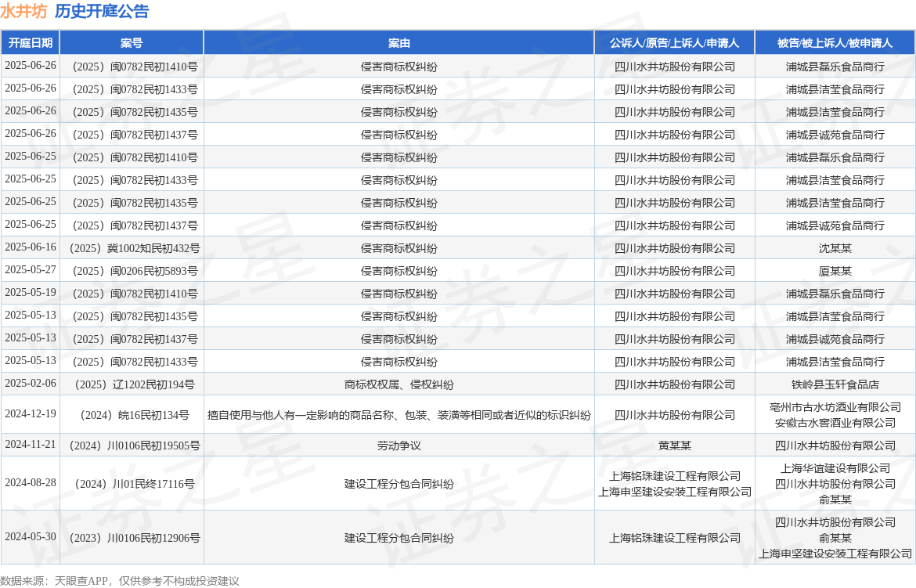The height and width of the screenshot is (588, 916).
Task: Click case number (2025)辽1202民初194号
Action: pyautogui.click(x=134, y=384)
